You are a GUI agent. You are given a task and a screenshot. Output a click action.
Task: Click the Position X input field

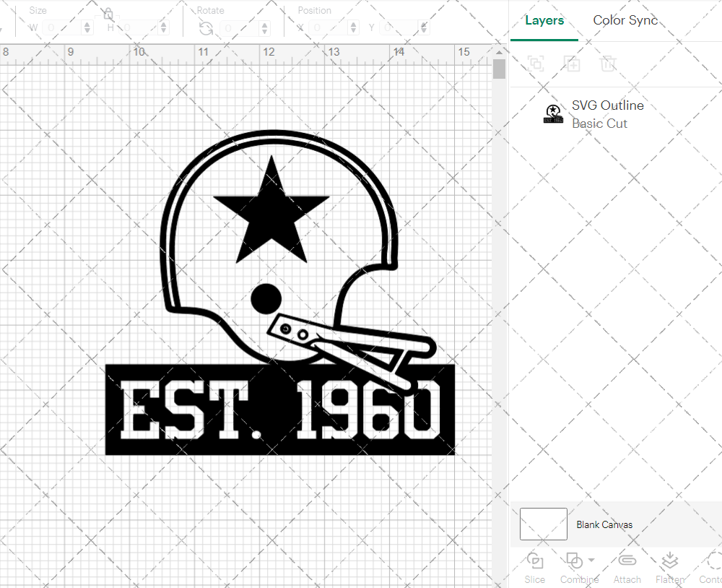(329, 28)
